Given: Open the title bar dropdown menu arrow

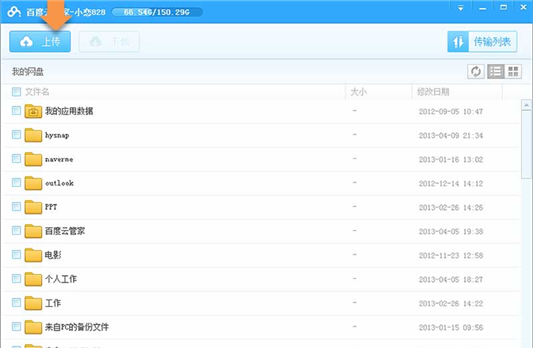Looking at the screenshot, I should [461, 8].
